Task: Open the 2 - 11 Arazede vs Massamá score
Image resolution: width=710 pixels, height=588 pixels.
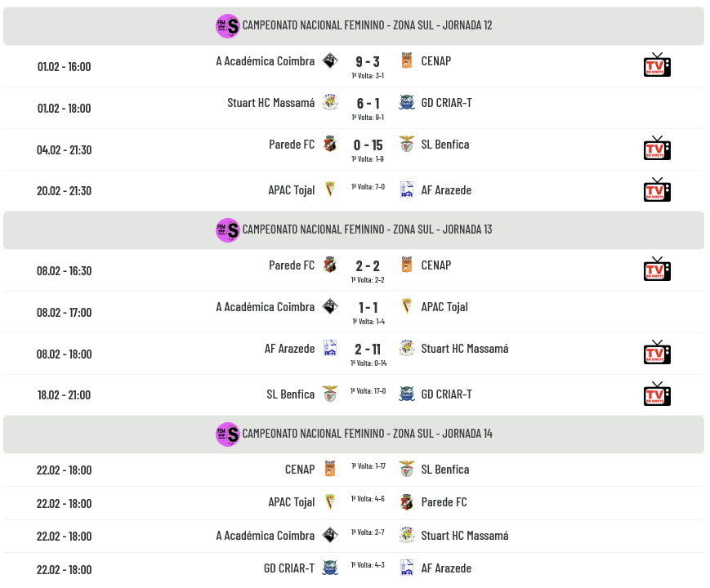Action: 368,350
